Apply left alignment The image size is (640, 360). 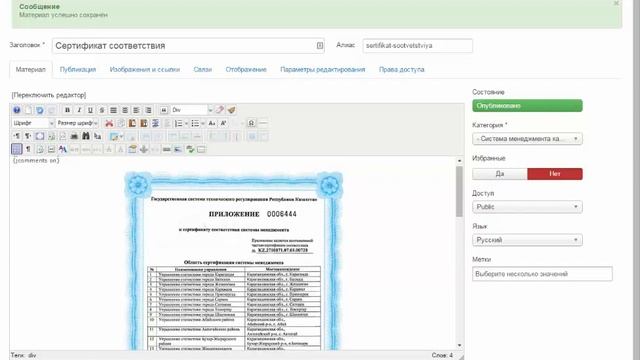point(136,110)
